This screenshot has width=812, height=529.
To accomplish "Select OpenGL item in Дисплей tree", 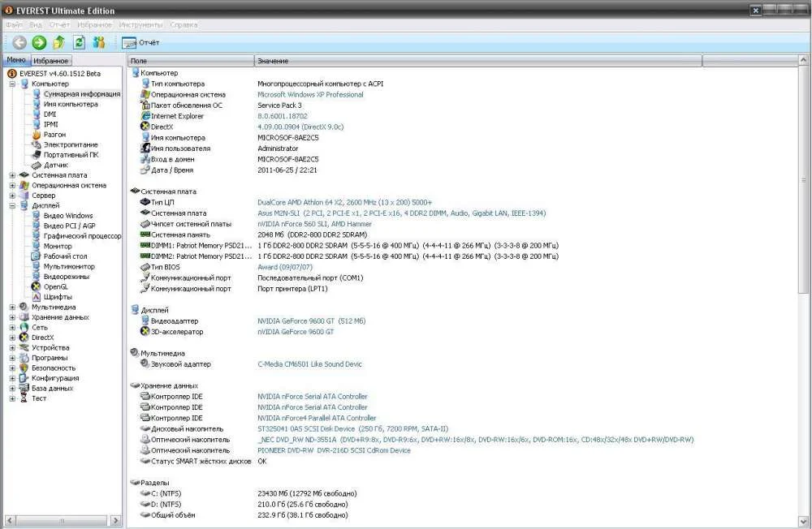I will (x=54, y=286).
